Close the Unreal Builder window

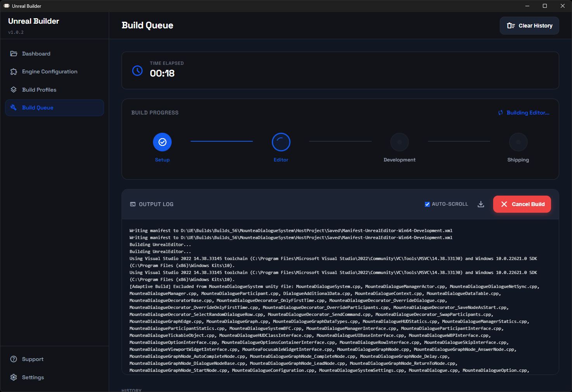(563, 6)
